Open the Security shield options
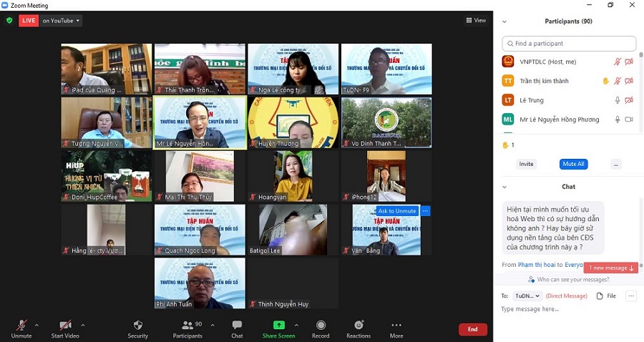The width and height of the screenshot is (644, 342). click(x=137, y=326)
